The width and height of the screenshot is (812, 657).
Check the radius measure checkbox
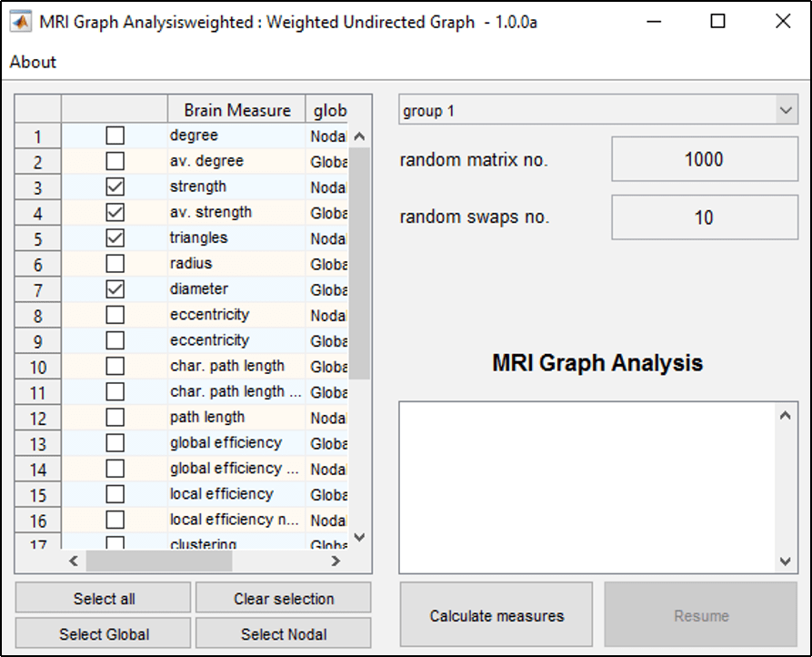[115, 264]
